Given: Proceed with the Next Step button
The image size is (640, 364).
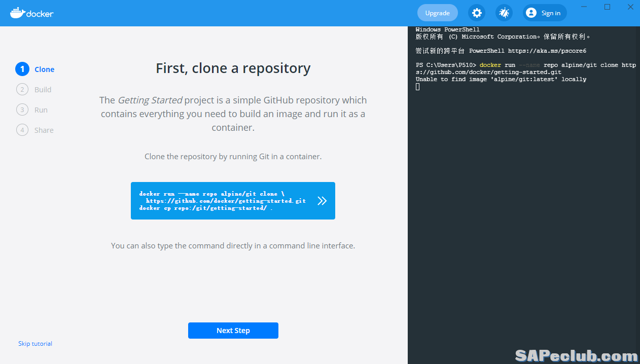Looking at the screenshot, I should click(233, 331).
